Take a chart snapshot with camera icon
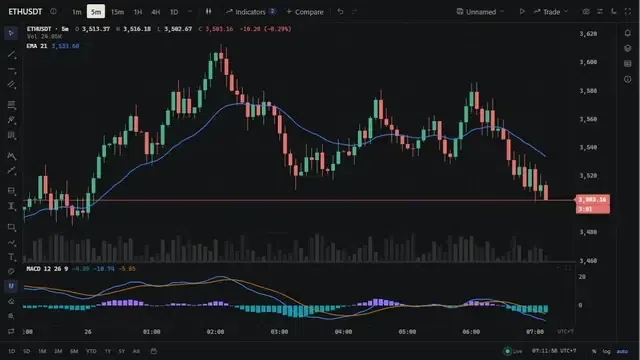This screenshot has width=640, height=360. point(586,11)
